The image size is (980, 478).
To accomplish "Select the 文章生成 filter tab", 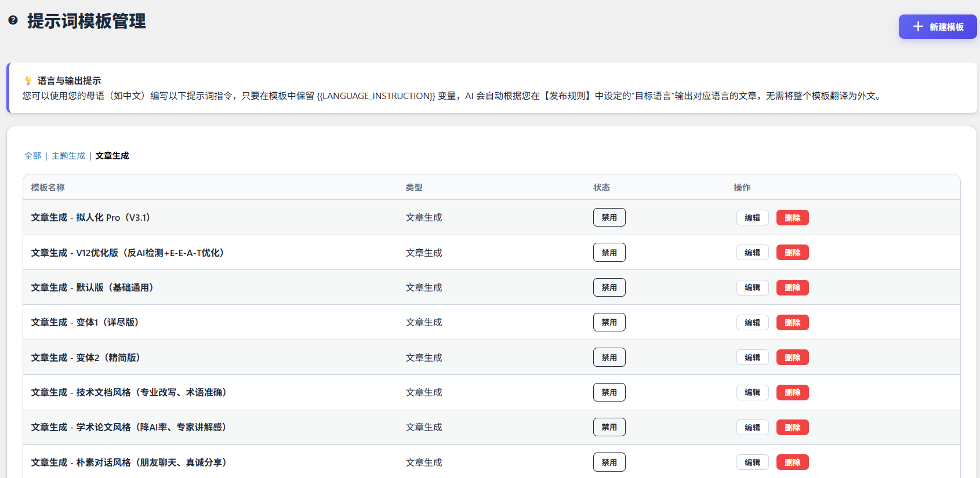I will [112, 156].
